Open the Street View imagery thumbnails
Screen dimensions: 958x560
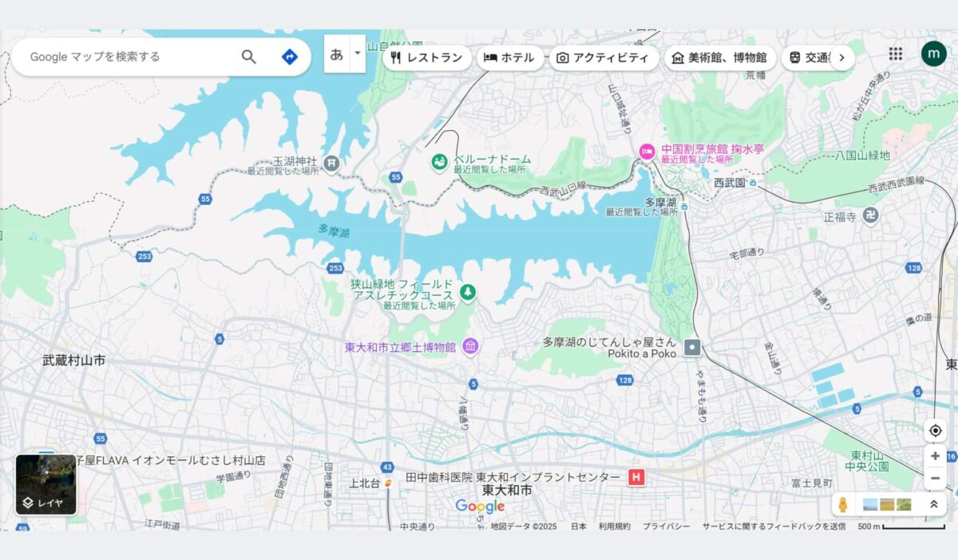[887, 504]
